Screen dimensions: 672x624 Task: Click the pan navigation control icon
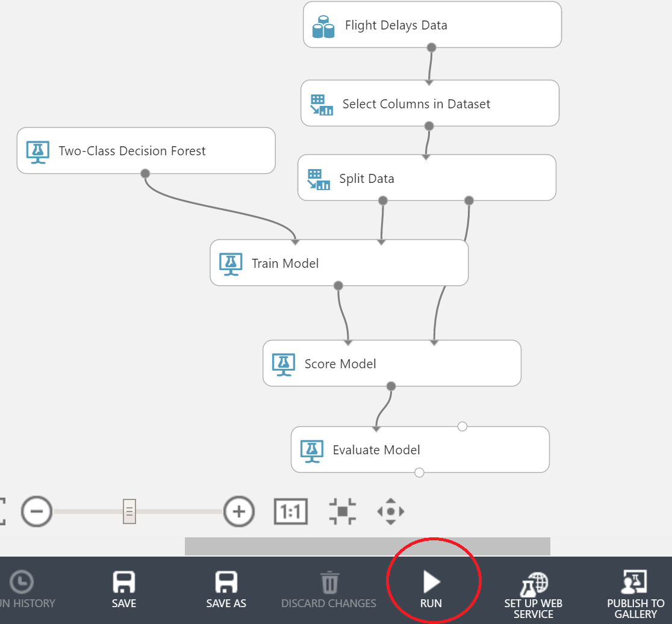[390, 511]
